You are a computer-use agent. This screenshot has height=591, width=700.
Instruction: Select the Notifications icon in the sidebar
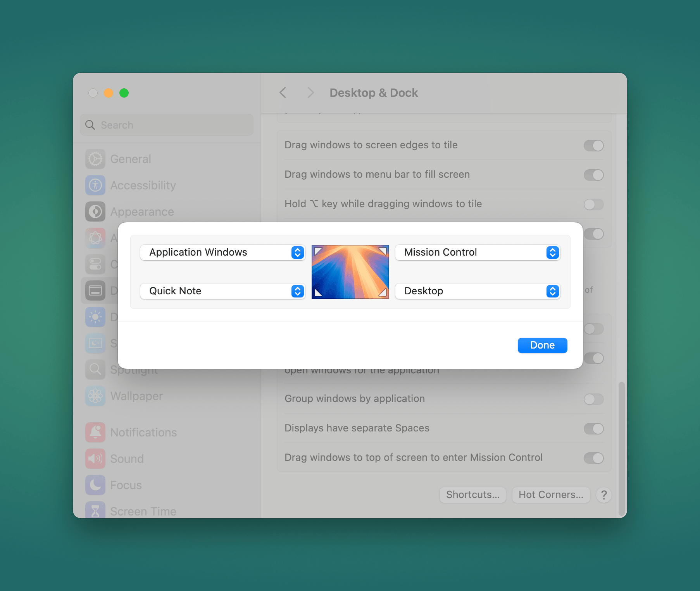coord(95,433)
